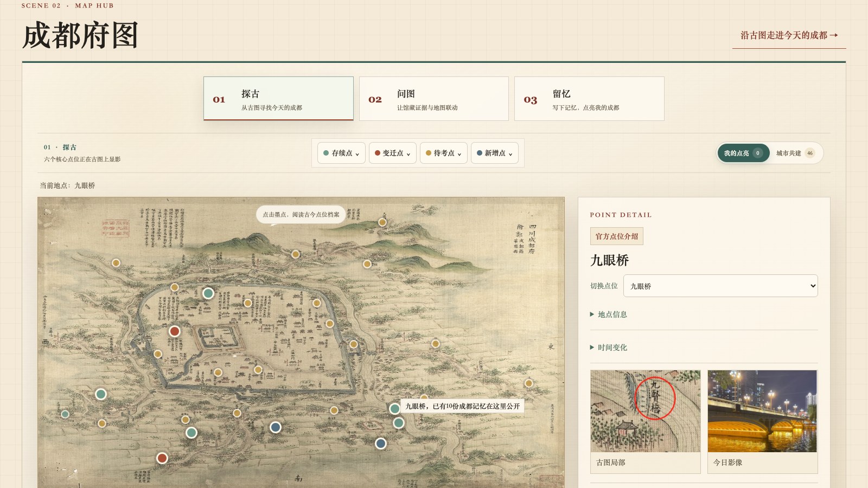
Task: Click the POINT DETAIL label
Action: pos(621,215)
